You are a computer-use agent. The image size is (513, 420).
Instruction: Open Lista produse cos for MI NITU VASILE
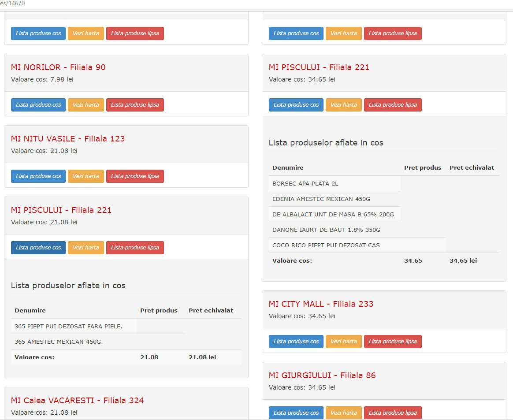coord(38,176)
